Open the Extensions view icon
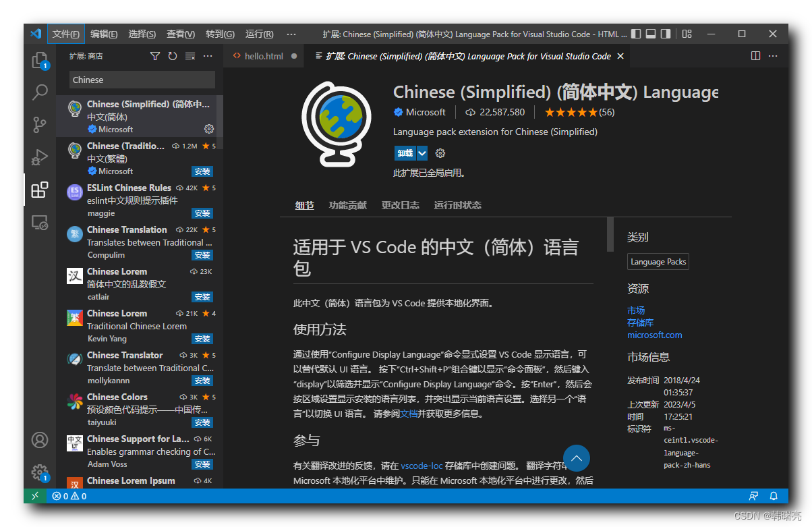The image size is (812, 527). pyautogui.click(x=40, y=190)
